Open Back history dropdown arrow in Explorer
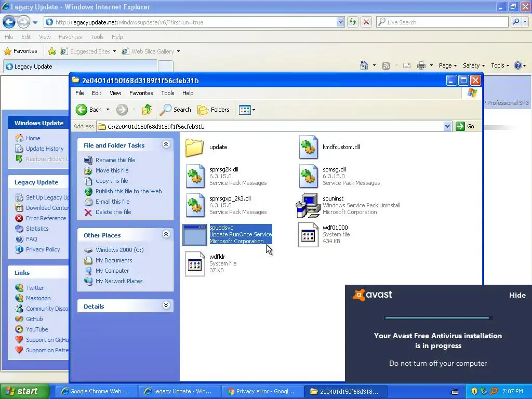 (108, 110)
